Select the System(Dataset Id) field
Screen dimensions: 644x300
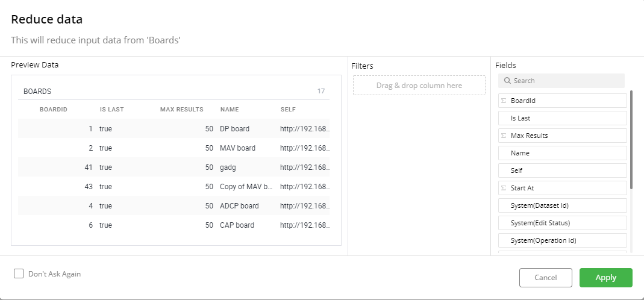click(x=562, y=205)
